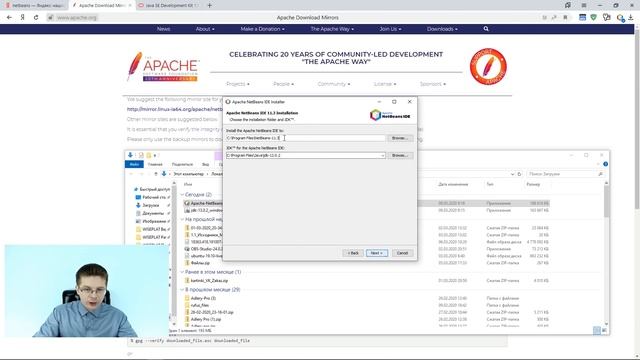
Task: Reload the Apache Download Mirrors page
Action: (x=36, y=18)
